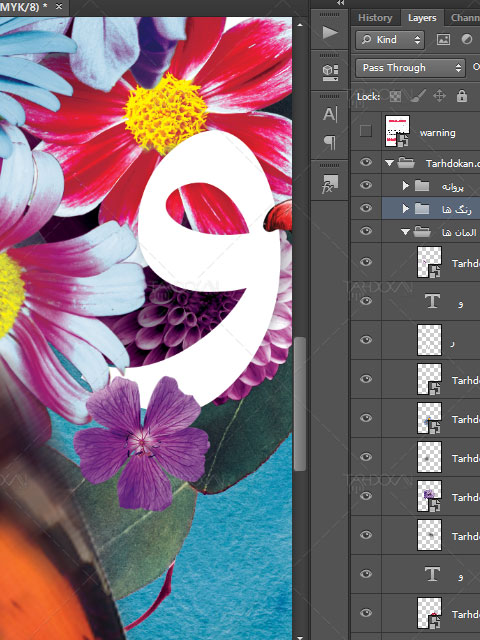This screenshot has width=480, height=640.
Task: Select the رنگ ها group name
Action: pos(457,210)
